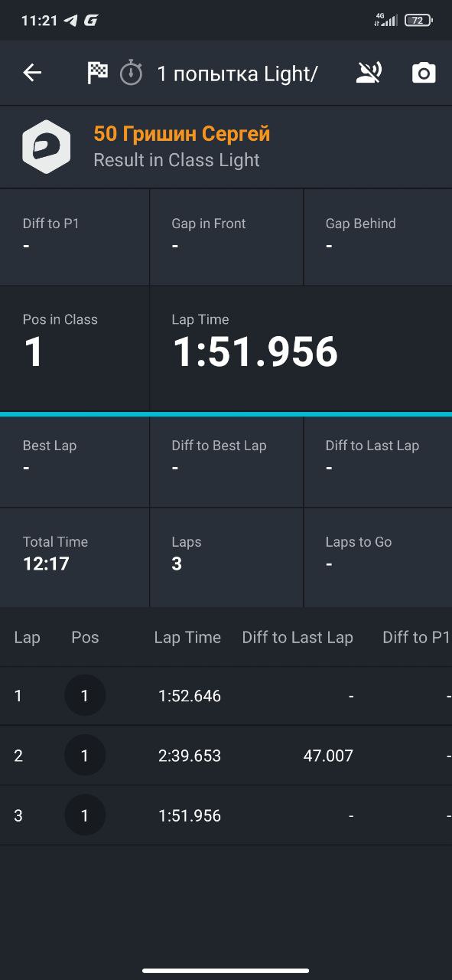The width and height of the screenshot is (452, 980).
Task: Sort by the Pos column header
Action: [85, 637]
